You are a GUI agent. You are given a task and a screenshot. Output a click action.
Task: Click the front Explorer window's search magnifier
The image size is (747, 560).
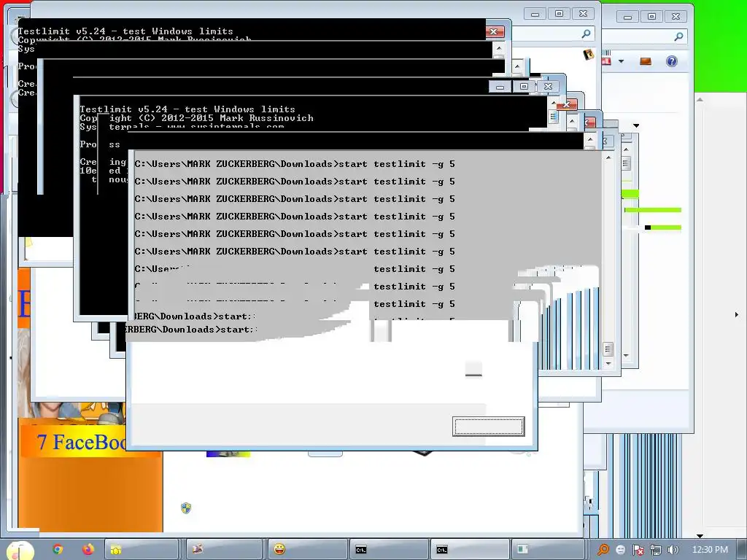(x=587, y=34)
